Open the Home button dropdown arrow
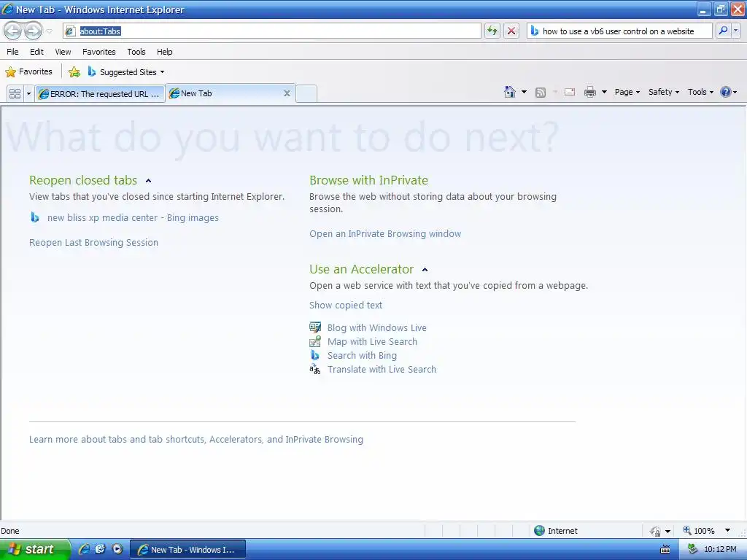 coord(524,92)
